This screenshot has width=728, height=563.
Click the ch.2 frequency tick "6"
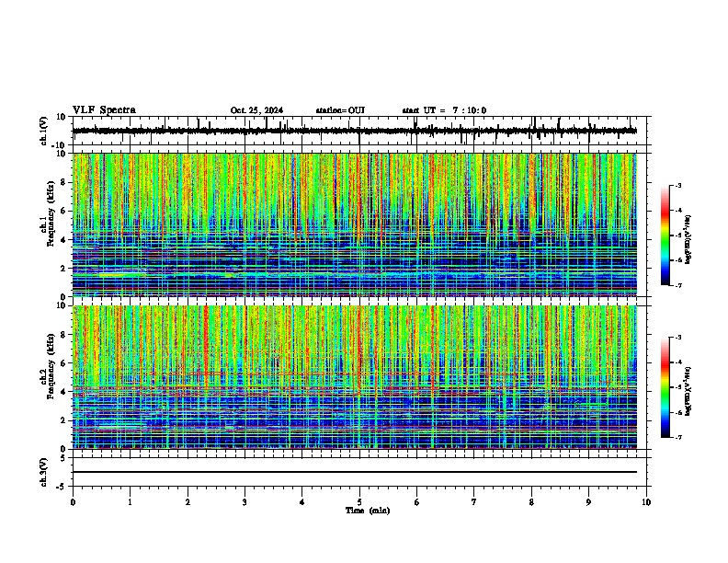click(x=63, y=363)
